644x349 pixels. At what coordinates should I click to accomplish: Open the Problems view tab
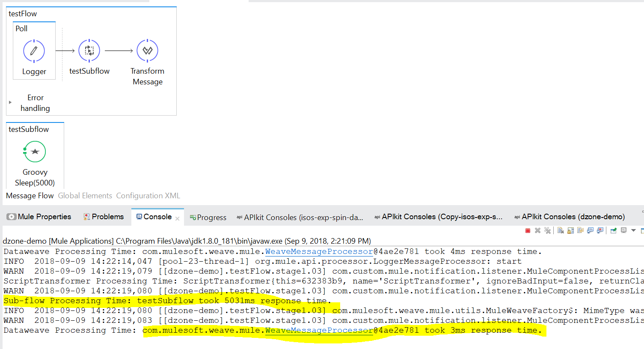[104, 217]
